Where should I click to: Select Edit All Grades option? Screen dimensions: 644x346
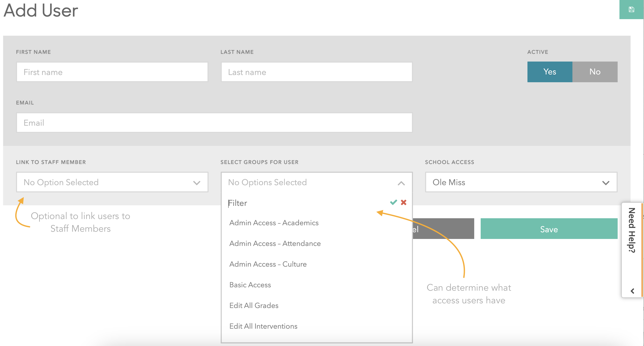coord(254,305)
